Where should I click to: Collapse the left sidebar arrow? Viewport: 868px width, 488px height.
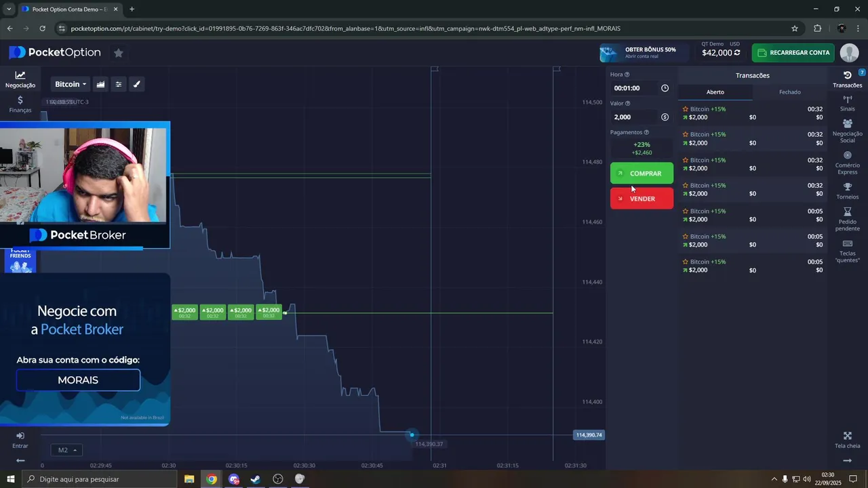[x=20, y=461]
